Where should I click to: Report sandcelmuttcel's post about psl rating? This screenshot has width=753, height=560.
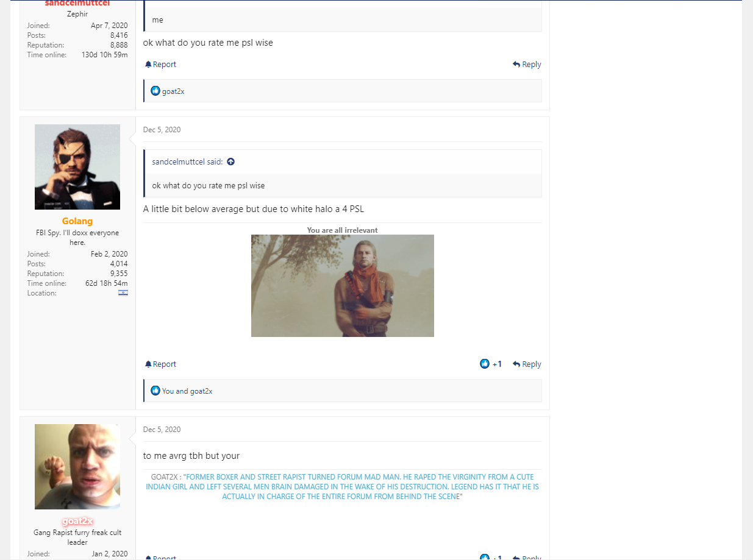pyautogui.click(x=160, y=65)
